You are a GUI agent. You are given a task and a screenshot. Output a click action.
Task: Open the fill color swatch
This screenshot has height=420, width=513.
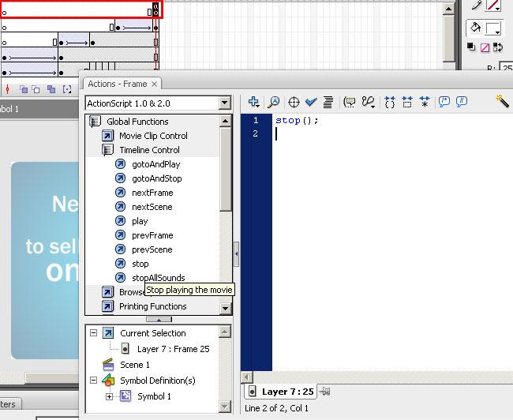[x=493, y=28]
